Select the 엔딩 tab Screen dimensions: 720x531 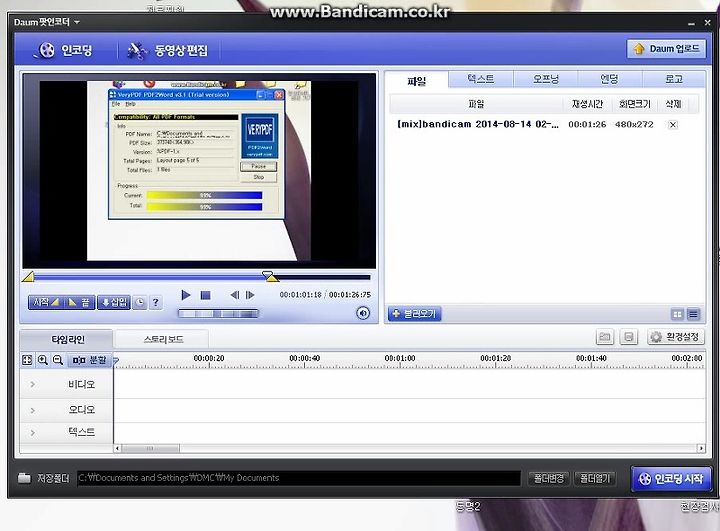point(609,79)
